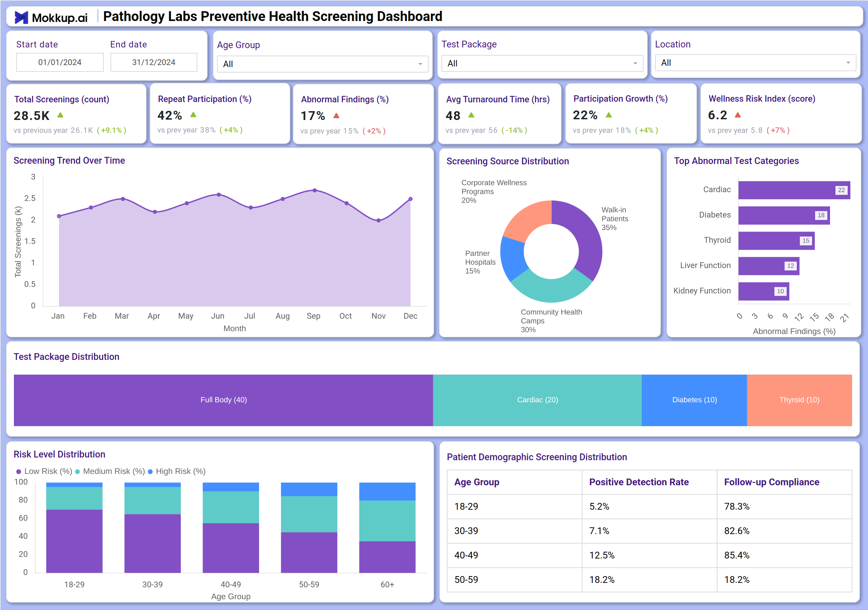Click the Start date field 01/01/2024
Viewport: 868px width, 610px height.
(60, 62)
